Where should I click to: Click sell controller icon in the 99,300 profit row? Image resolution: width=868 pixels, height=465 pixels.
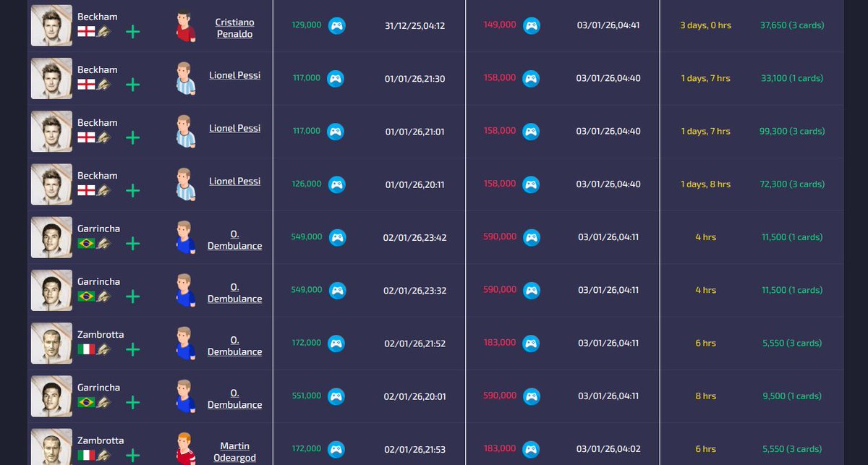point(531,132)
